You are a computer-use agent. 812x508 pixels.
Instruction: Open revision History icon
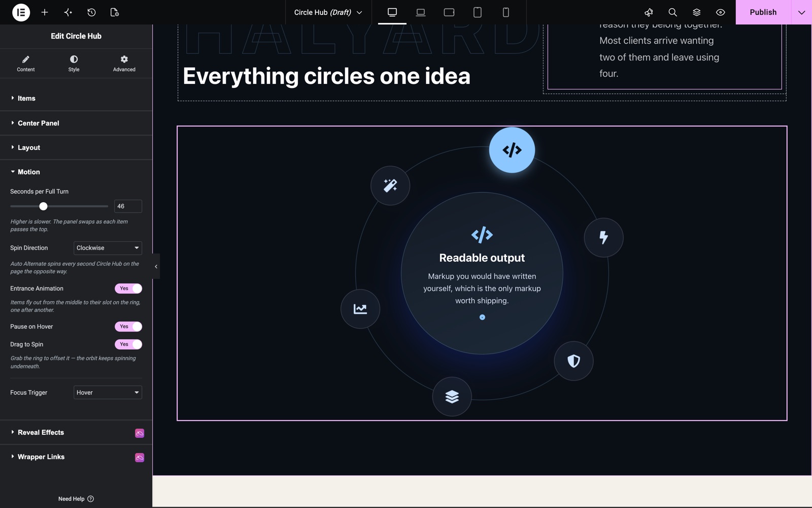click(91, 12)
